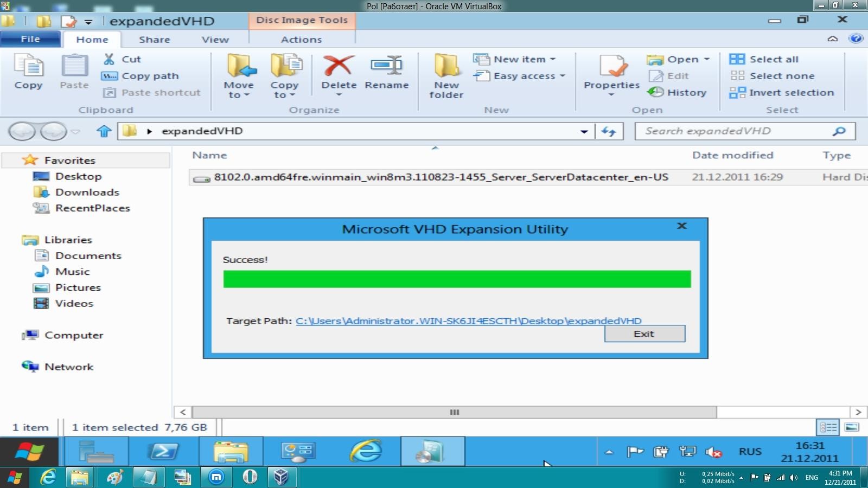
Task: Refresh the folder view
Action: [x=609, y=131]
